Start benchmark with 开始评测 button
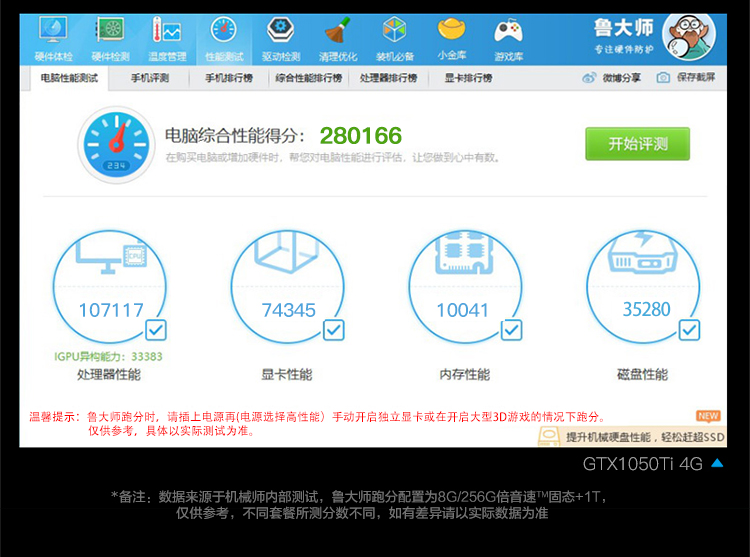The width and height of the screenshot is (750, 557). 638,144
